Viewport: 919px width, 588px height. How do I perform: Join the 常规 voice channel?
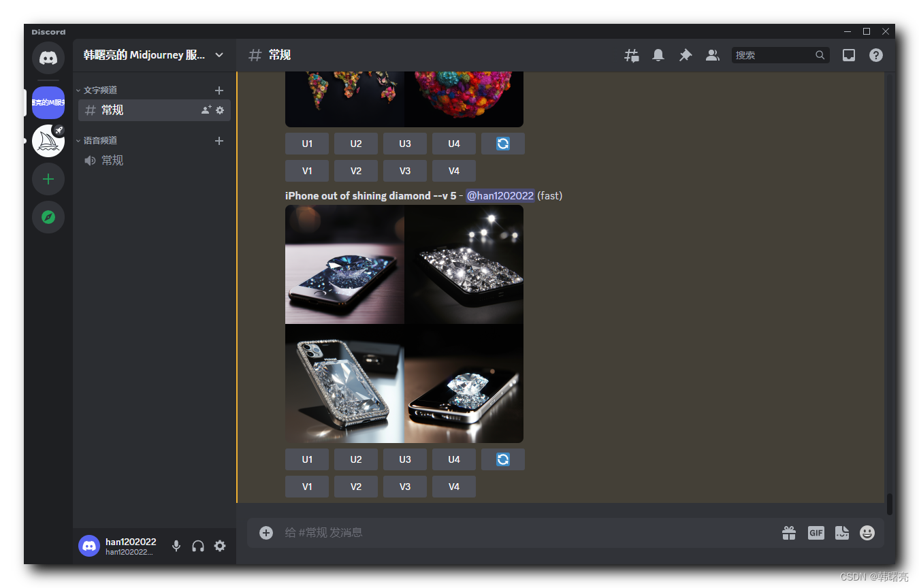155,161
